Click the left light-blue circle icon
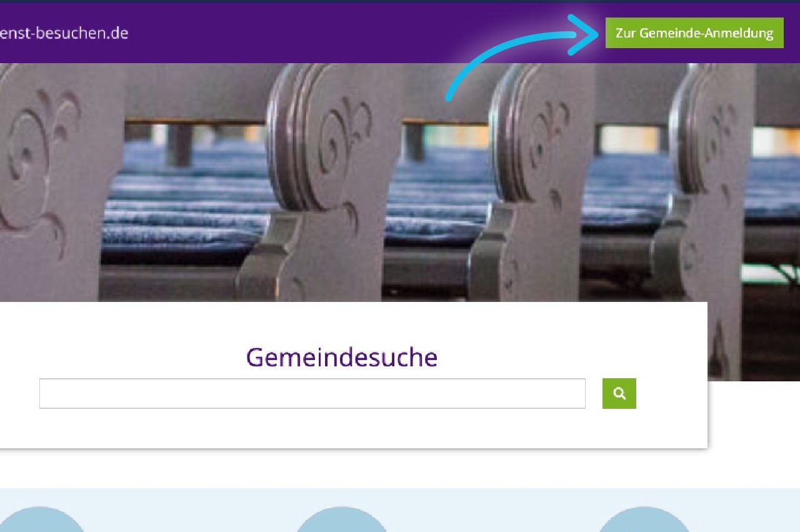The height and width of the screenshot is (532, 800). (x=41, y=519)
